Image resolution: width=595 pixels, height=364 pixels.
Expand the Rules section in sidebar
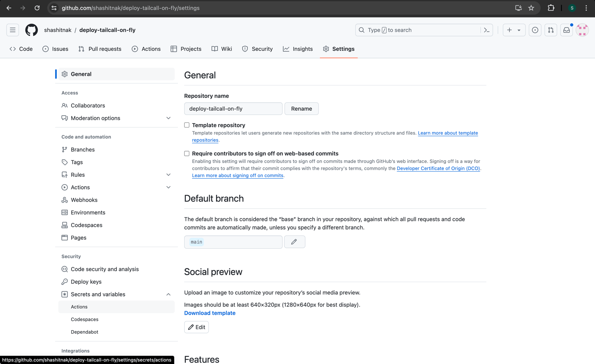(168, 175)
